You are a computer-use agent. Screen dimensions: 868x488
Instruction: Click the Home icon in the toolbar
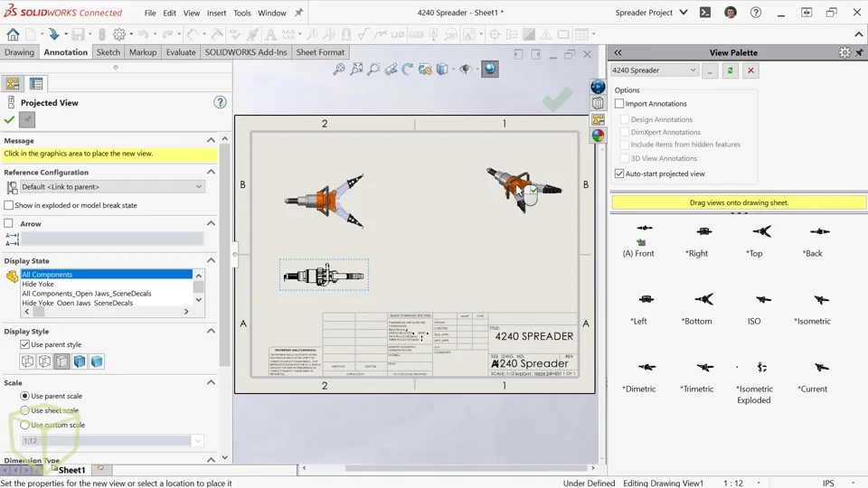click(x=13, y=34)
